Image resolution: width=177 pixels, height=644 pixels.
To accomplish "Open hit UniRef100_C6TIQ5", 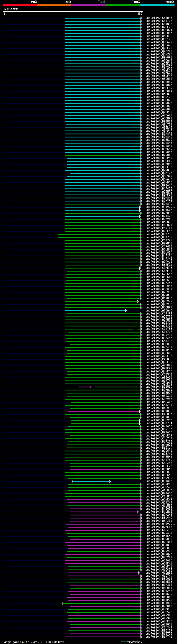I will point(159,21).
